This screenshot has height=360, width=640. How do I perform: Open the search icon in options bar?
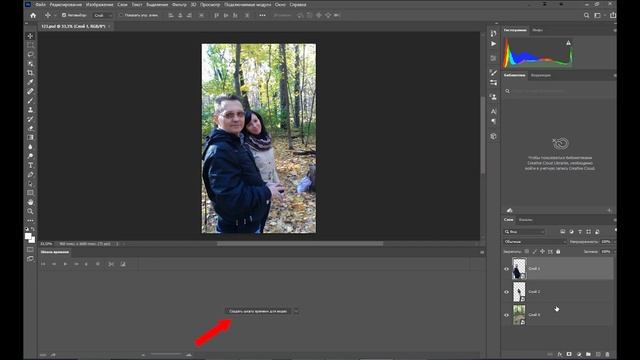click(x=587, y=16)
